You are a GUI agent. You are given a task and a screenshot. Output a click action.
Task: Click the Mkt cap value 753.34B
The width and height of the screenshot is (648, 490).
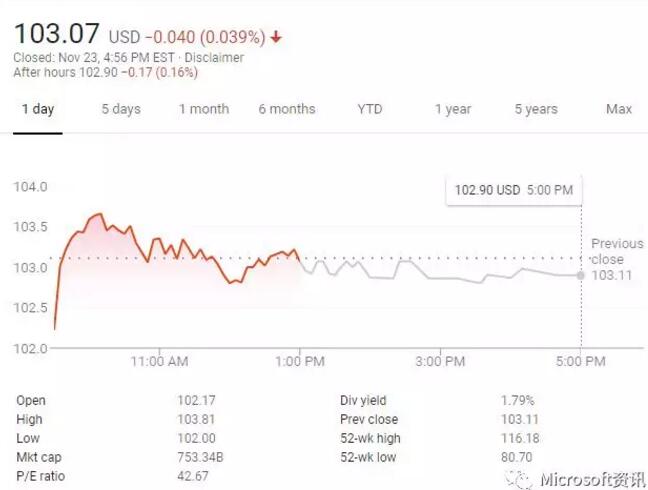click(200, 457)
